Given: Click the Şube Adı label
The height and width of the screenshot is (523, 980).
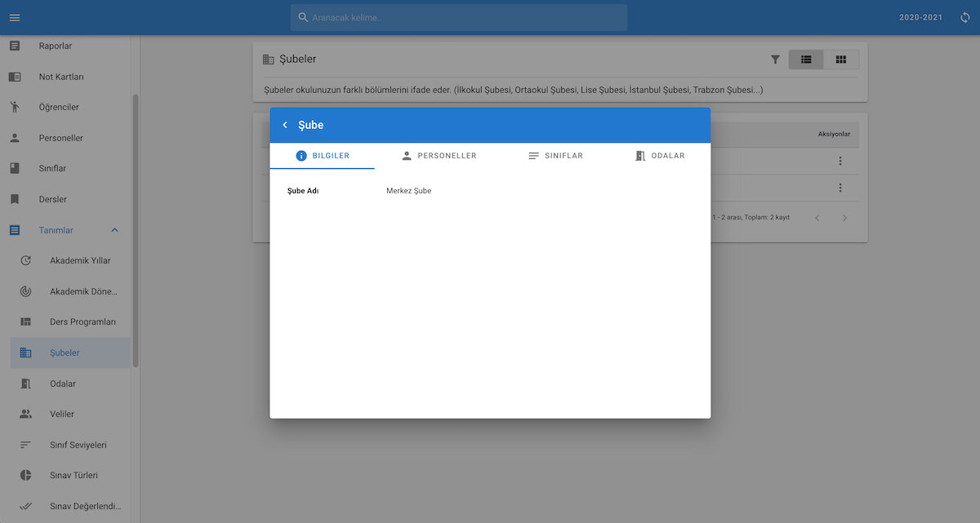Looking at the screenshot, I should pyautogui.click(x=303, y=191).
